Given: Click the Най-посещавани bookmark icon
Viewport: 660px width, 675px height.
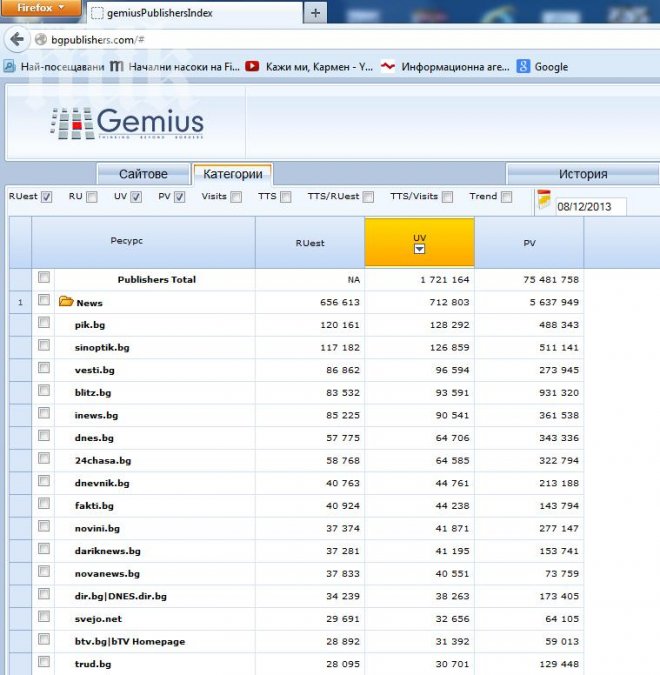Looking at the screenshot, I should click(x=10, y=66).
